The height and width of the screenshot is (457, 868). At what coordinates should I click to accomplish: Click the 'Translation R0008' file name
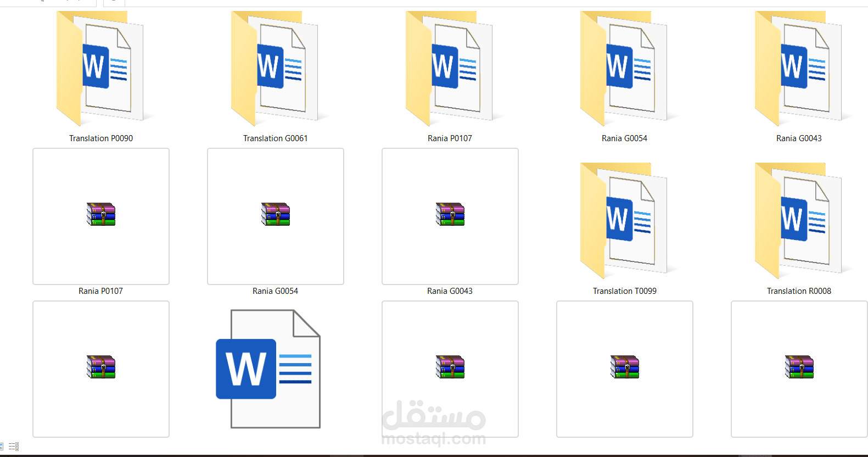pyautogui.click(x=799, y=291)
